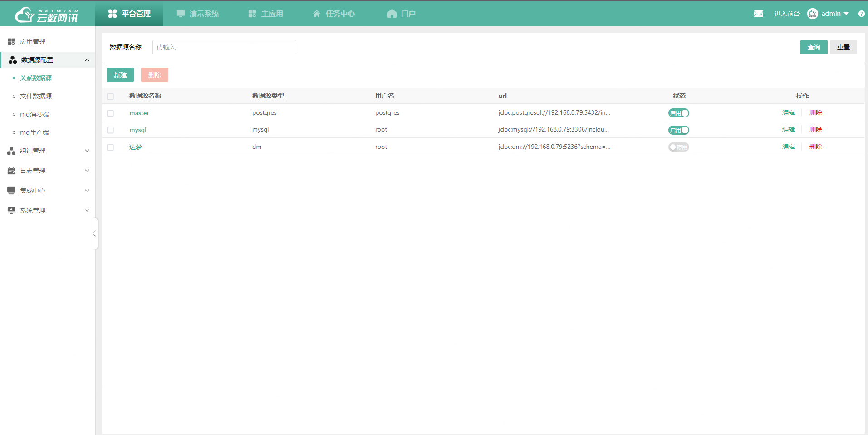The height and width of the screenshot is (435, 868).
Task: Click the admin user avatar icon
Action: (812, 14)
